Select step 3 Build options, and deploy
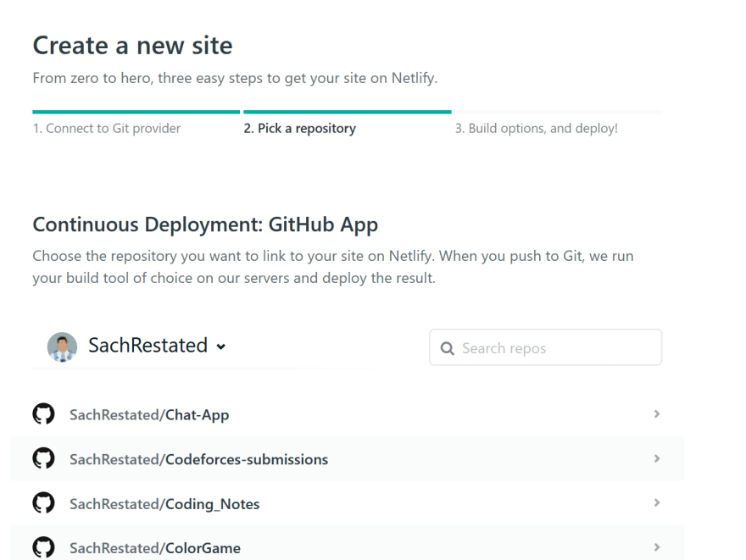The height and width of the screenshot is (560, 746). (x=536, y=129)
